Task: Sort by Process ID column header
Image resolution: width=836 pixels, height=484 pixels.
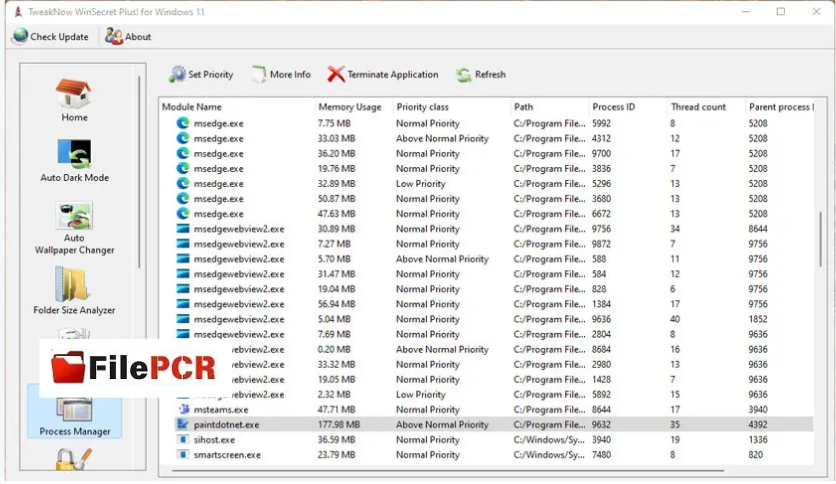Action: click(x=614, y=107)
